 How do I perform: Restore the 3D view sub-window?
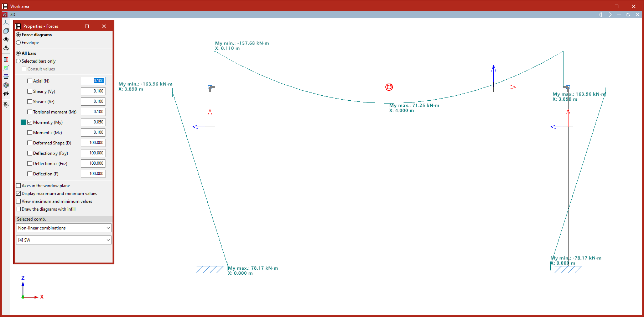628,15
